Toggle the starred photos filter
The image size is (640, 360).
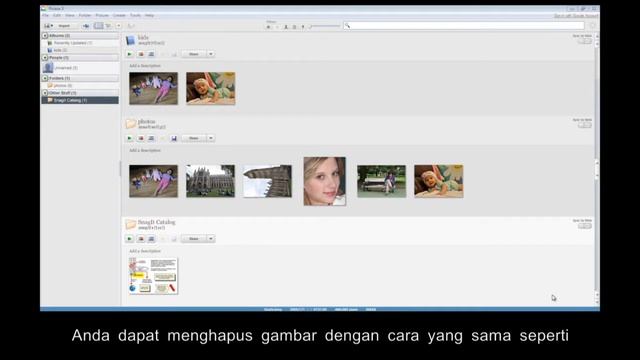[x=269, y=27]
